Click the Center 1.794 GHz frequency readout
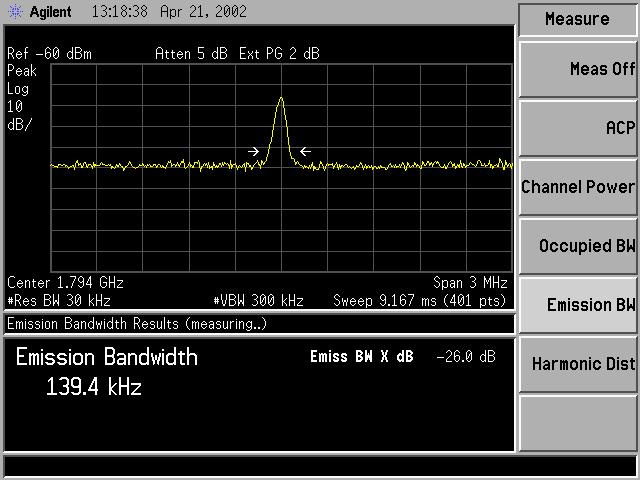Screen dimensions: 640x480 [66, 283]
